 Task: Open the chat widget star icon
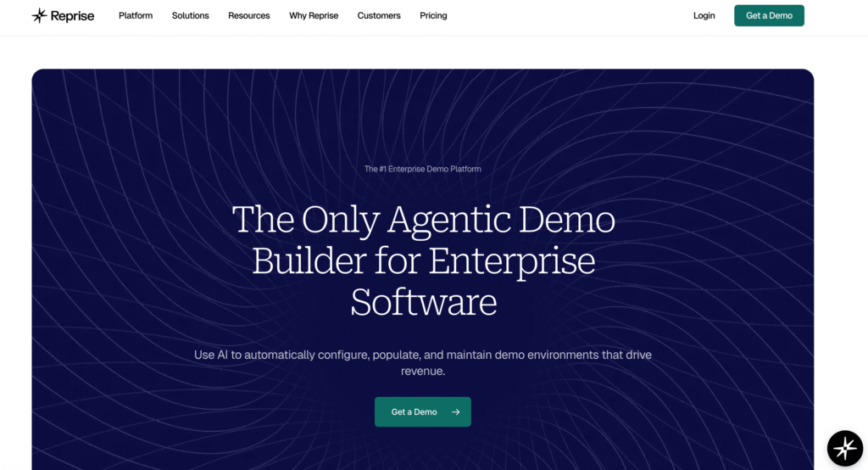(x=844, y=448)
